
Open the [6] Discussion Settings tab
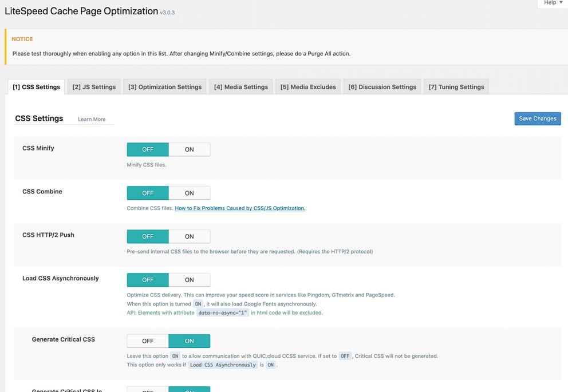(x=382, y=87)
